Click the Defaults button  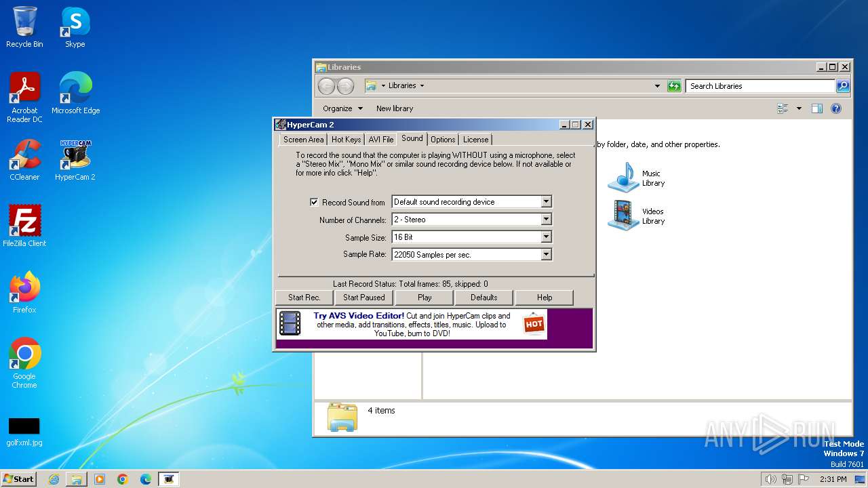[x=484, y=298]
